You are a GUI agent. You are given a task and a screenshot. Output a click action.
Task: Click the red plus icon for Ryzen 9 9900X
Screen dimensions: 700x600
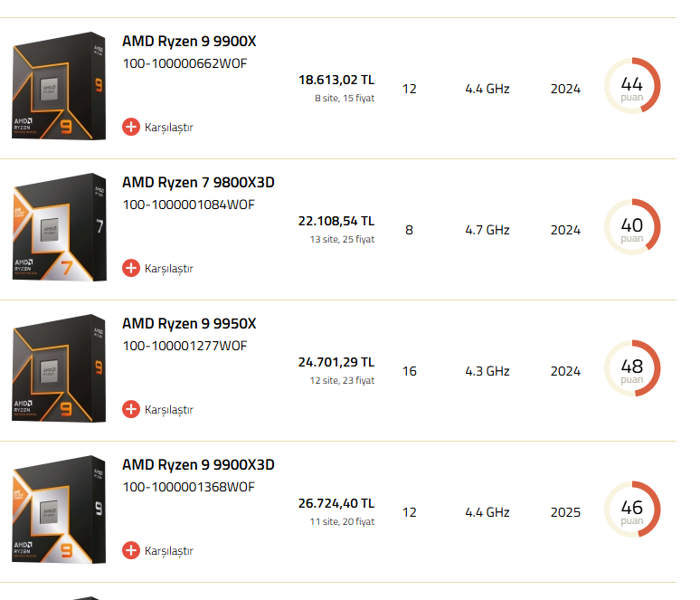click(x=131, y=127)
